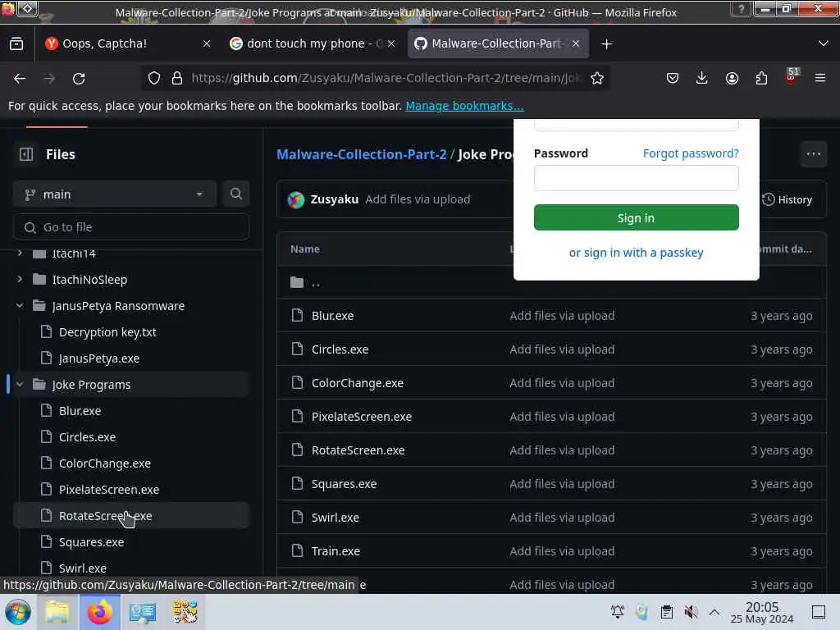Open ColorChange.exe in the file list

pos(358,384)
